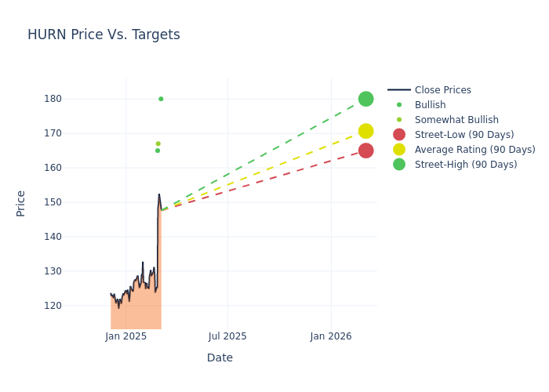Click the yellow Average Rating target marker

(365, 132)
